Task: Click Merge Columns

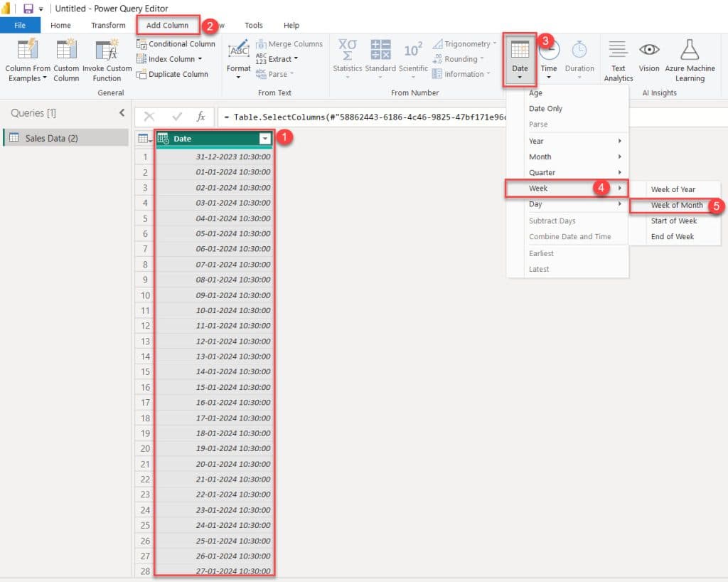Action: (x=289, y=44)
